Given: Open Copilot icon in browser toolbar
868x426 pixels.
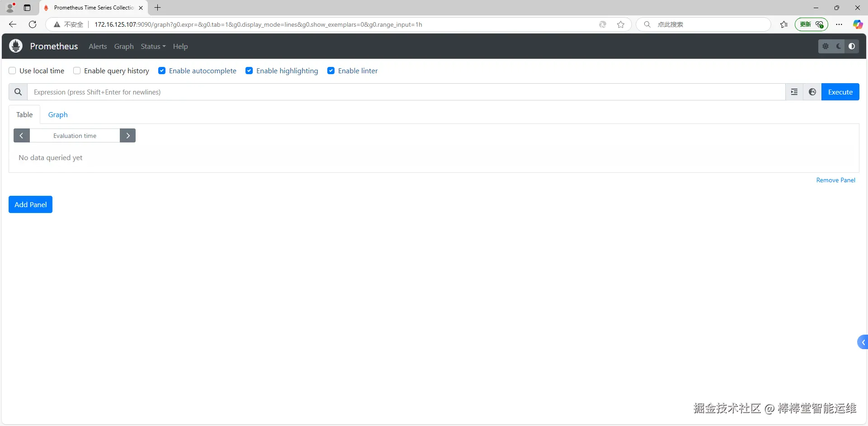Looking at the screenshot, I should click(858, 24).
